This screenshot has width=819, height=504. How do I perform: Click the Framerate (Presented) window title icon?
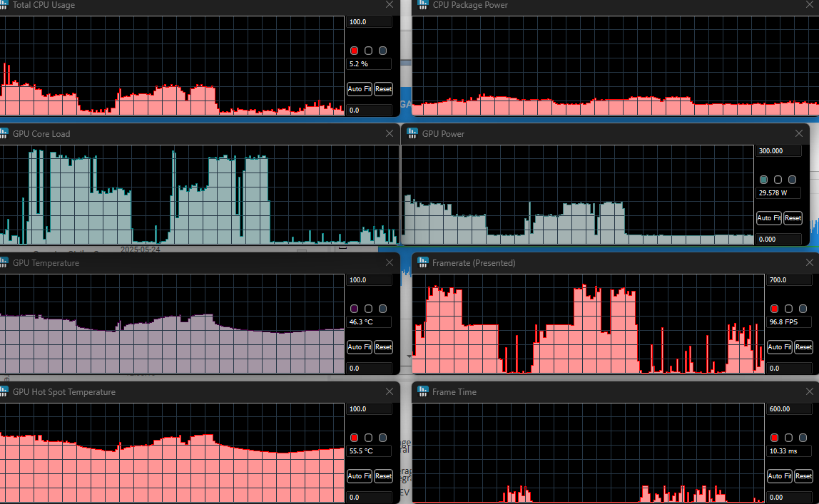[422, 262]
